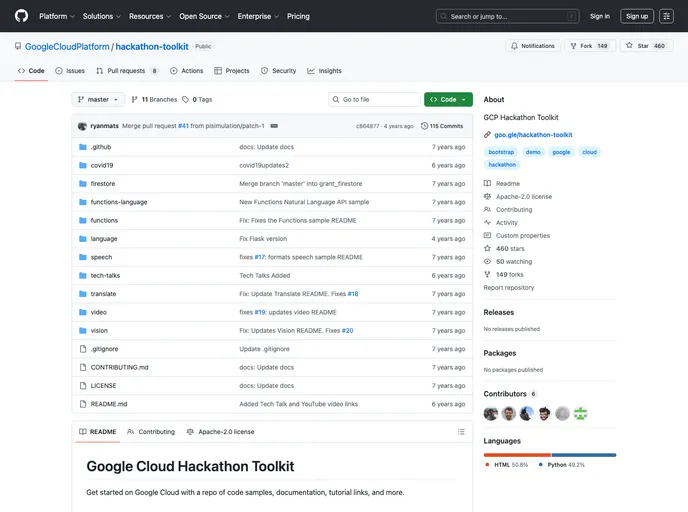Click the Notifications bell button

click(x=533, y=46)
